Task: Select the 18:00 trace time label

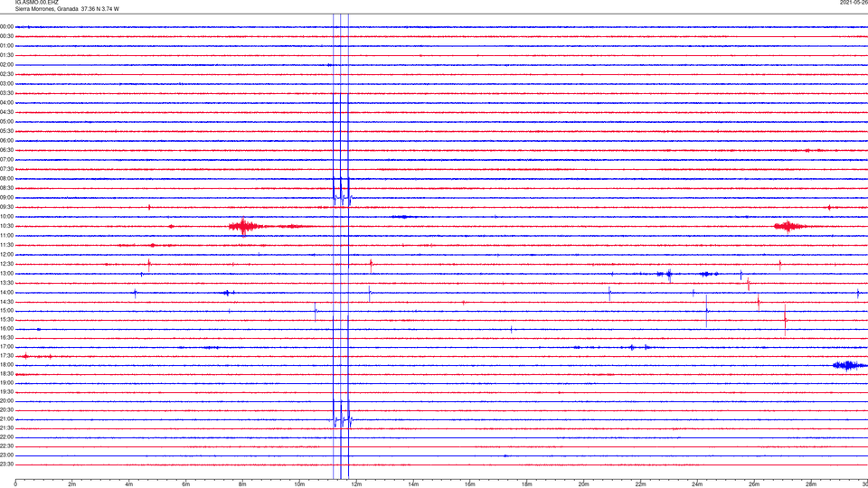Action: click(6, 365)
